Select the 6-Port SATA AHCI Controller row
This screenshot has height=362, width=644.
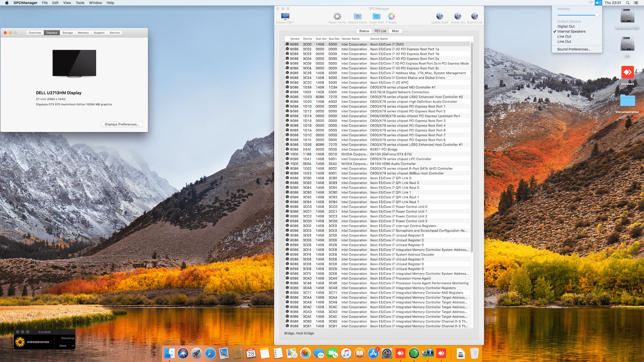(377, 169)
